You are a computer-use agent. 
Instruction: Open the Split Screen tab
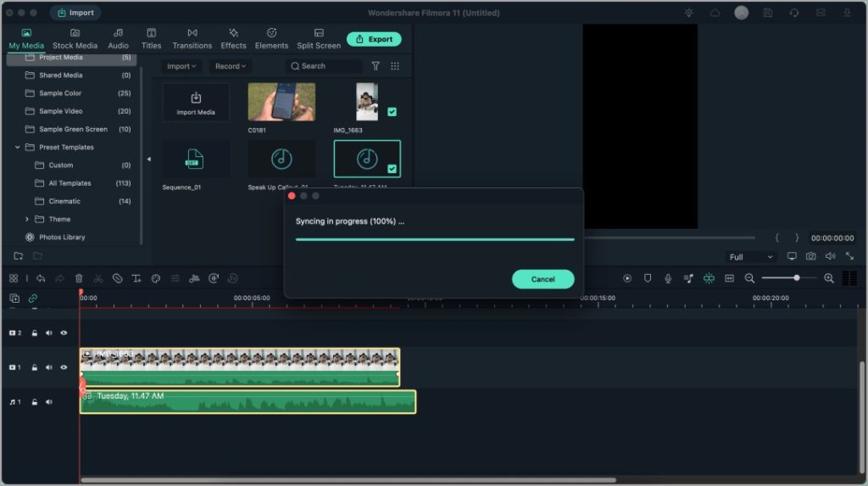coord(319,38)
